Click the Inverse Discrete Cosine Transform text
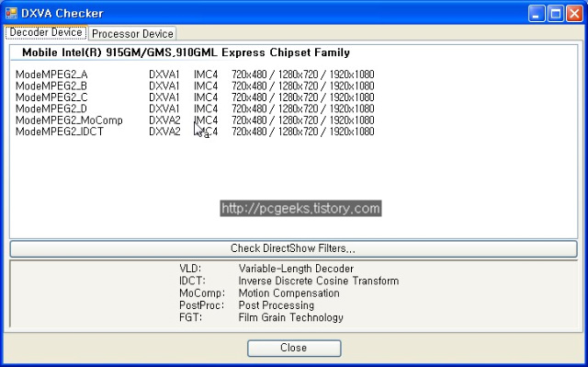The width and height of the screenshot is (588, 367). click(x=319, y=281)
